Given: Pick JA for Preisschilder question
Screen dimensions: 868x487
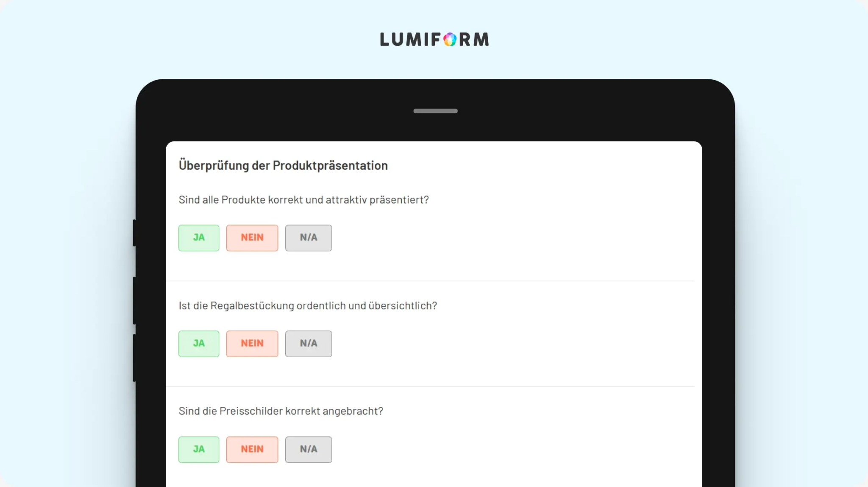Looking at the screenshot, I should (199, 449).
